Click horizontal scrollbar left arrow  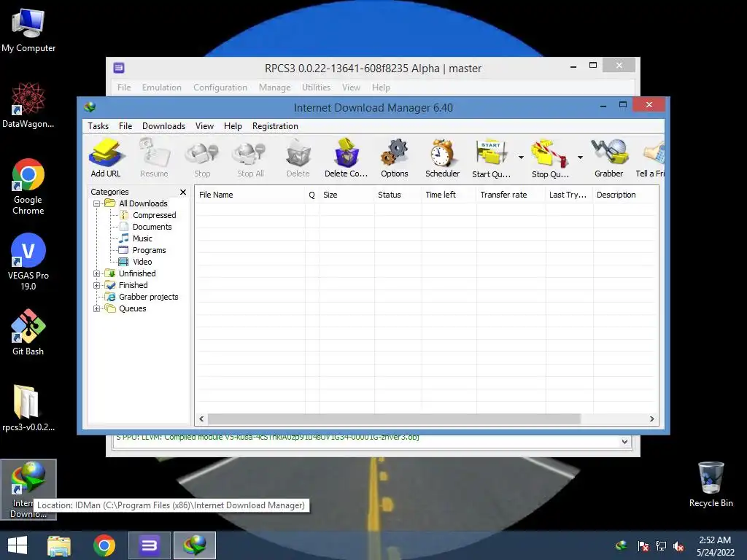coord(201,419)
